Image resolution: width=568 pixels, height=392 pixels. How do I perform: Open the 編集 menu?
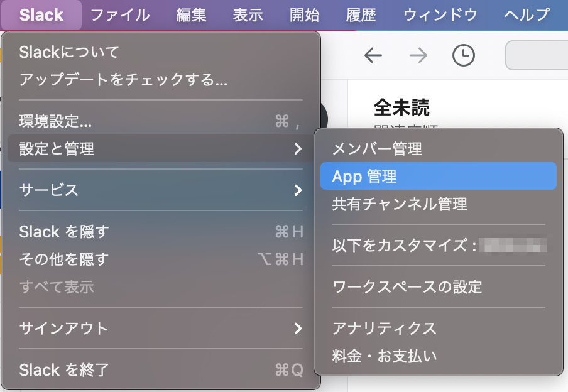[191, 15]
